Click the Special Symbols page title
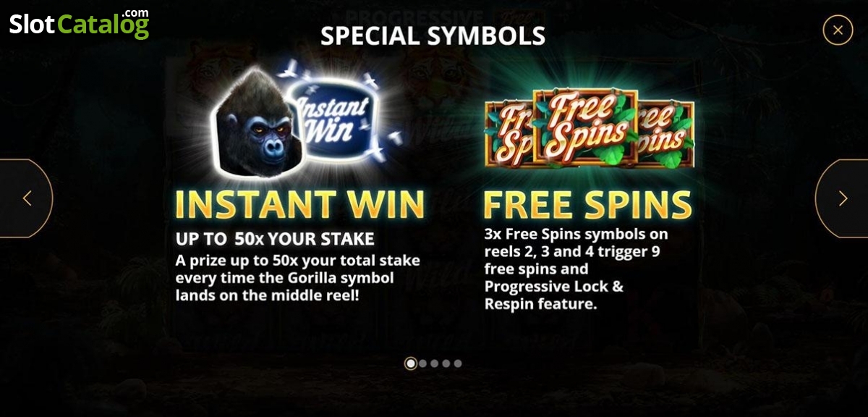 pyautogui.click(x=433, y=35)
